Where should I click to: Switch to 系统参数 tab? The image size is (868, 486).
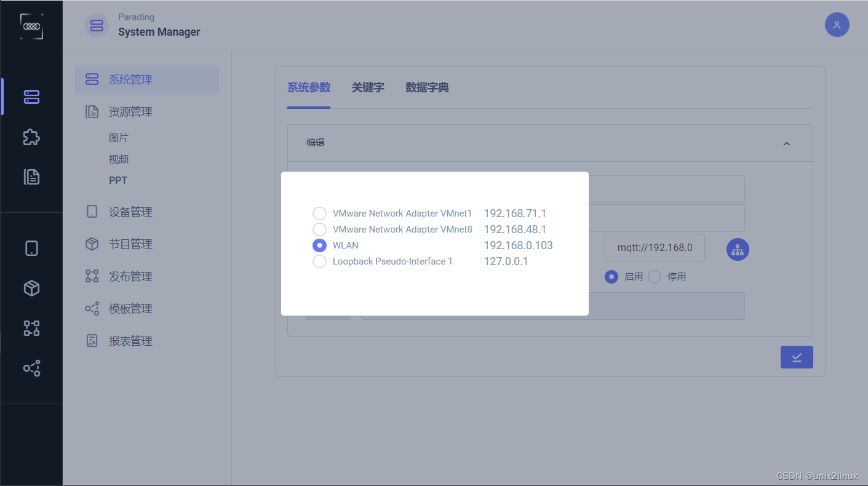pos(309,87)
